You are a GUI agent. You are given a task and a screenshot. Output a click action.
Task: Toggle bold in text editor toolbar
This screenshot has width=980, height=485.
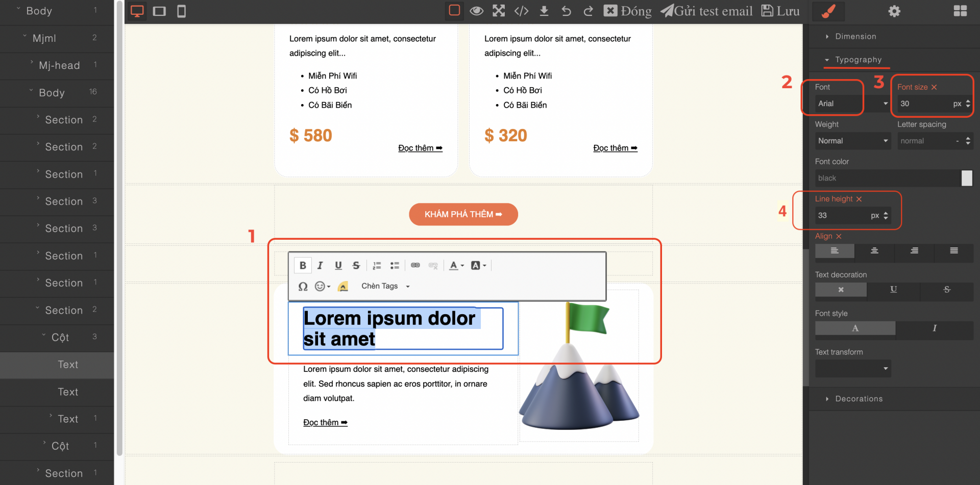click(x=303, y=265)
